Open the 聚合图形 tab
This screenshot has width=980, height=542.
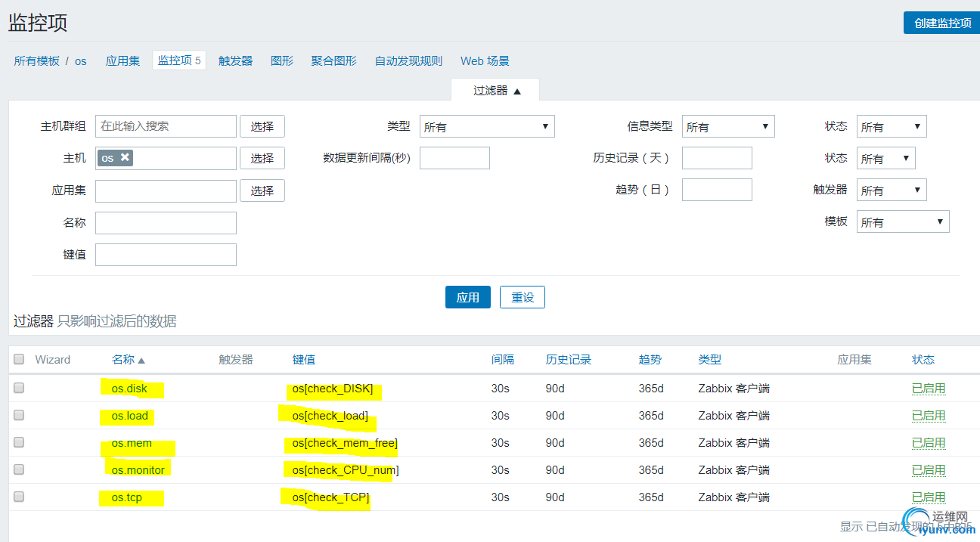334,60
